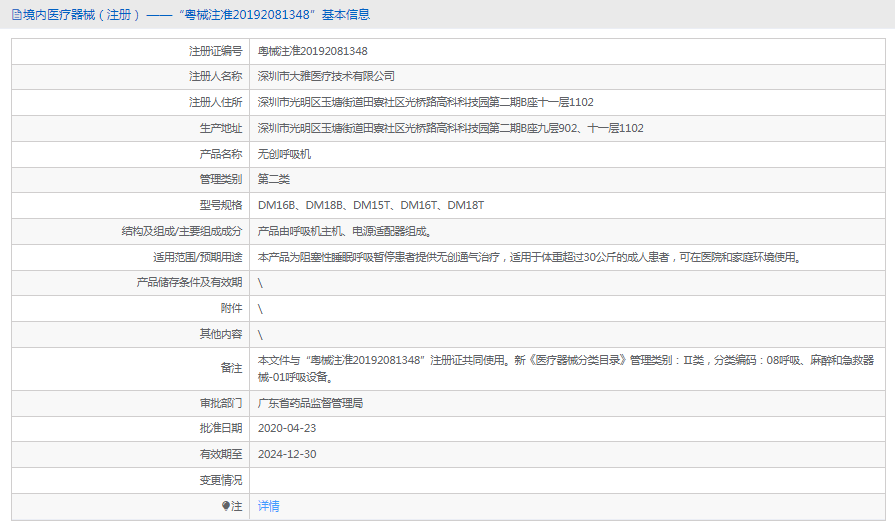Click the 产品储存条件及有效期 label
Screen dimensions: 895x528
click(x=190, y=283)
